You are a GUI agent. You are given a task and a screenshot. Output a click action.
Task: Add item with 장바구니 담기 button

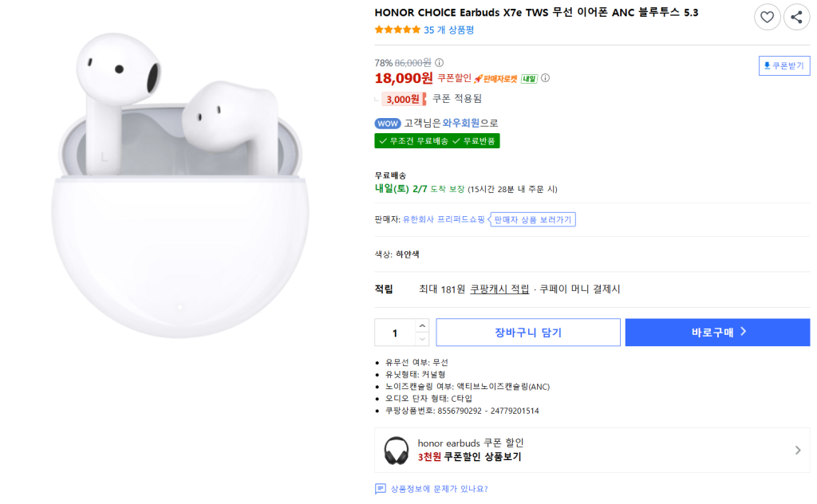coord(528,333)
